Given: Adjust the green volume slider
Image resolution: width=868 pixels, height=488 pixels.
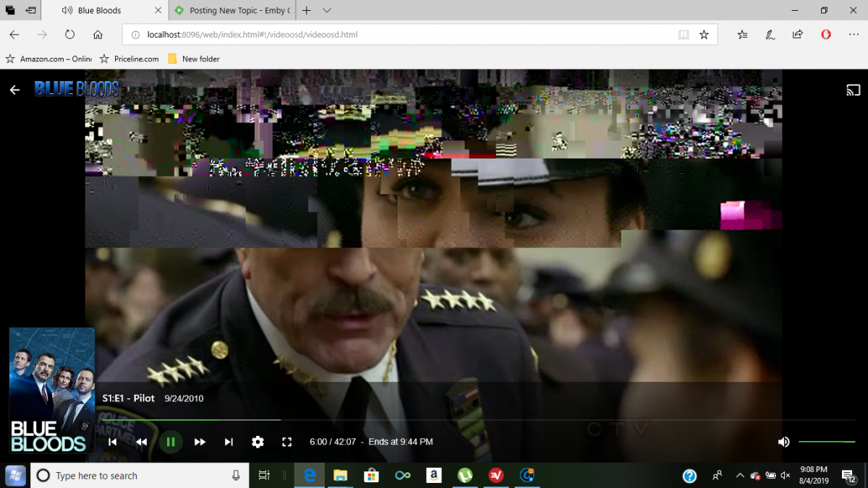Looking at the screenshot, I should pyautogui.click(x=827, y=442).
